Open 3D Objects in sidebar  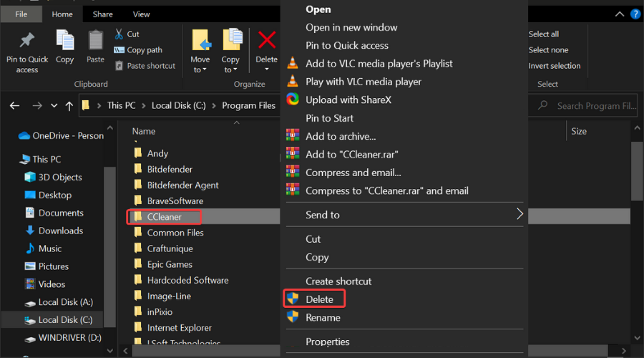tap(54, 177)
